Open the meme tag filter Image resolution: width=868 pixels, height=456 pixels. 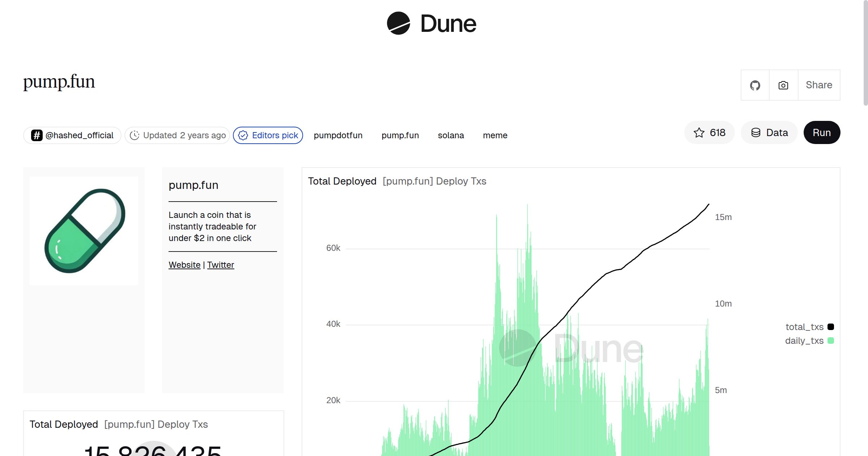(495, 135)
